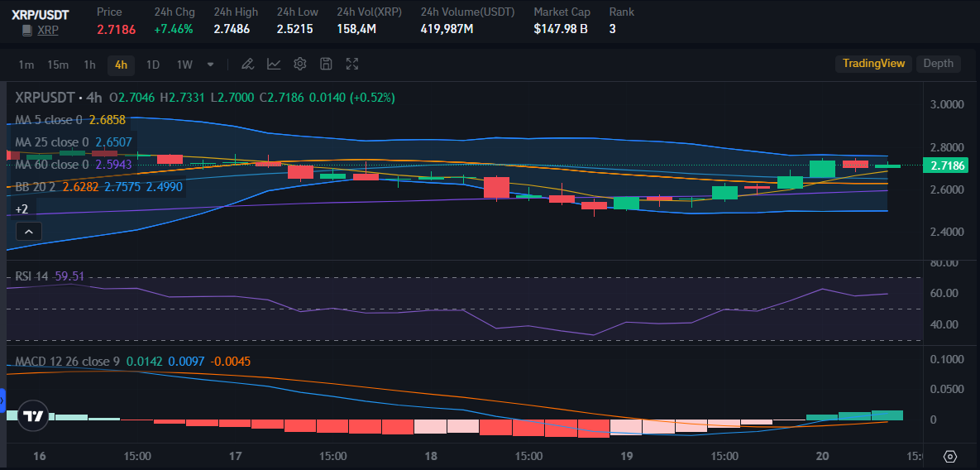Open the indicators chart icon
This screenshot has width=980, height=470.
pos(274,64)
